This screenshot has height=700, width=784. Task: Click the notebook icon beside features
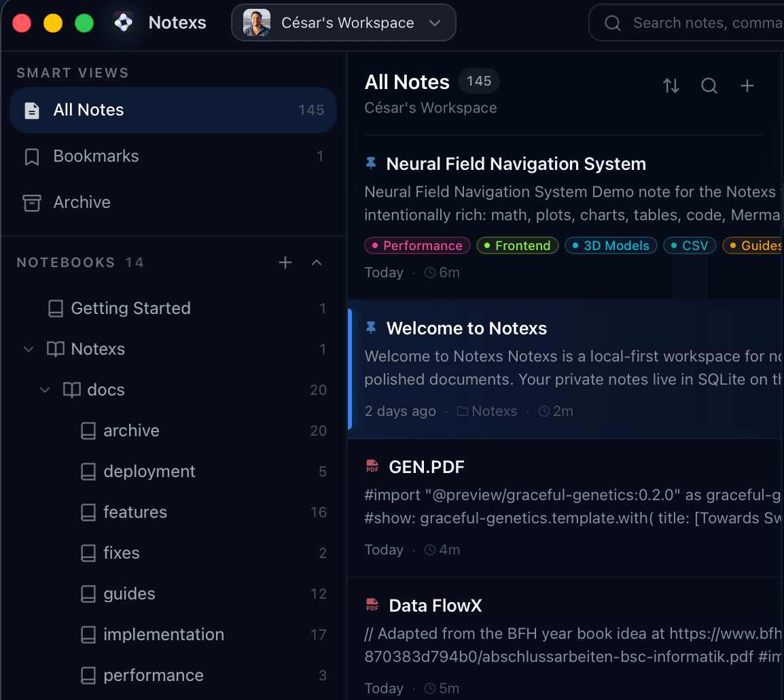click(x=88, y=512)
